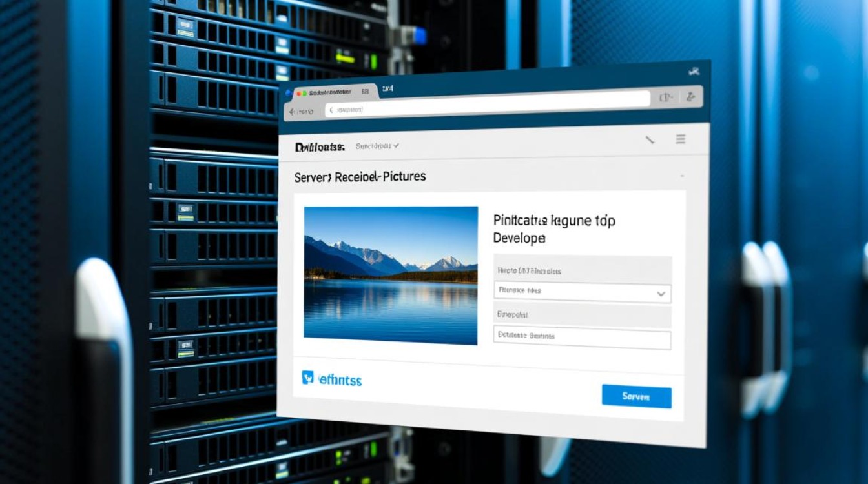
Task: Click the first extension icon right of address bar
Action: pyautogui.click(x=665, y=97)
